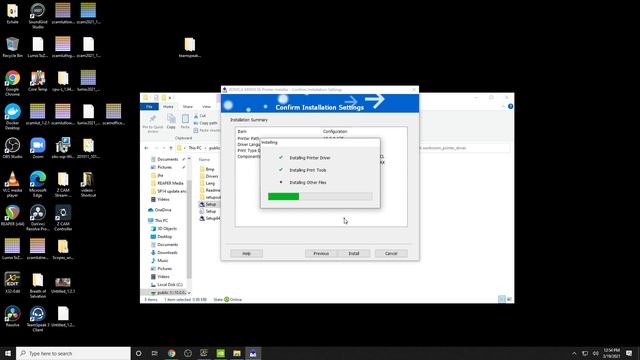Click the taskbar search box

click(x=73, y=353)
